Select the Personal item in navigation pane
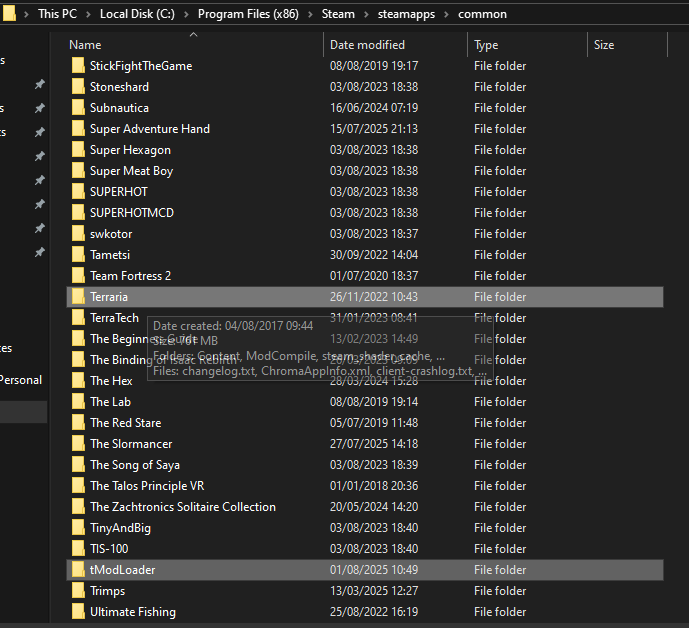This screenshot has width=689, height=628. point(21,380)
